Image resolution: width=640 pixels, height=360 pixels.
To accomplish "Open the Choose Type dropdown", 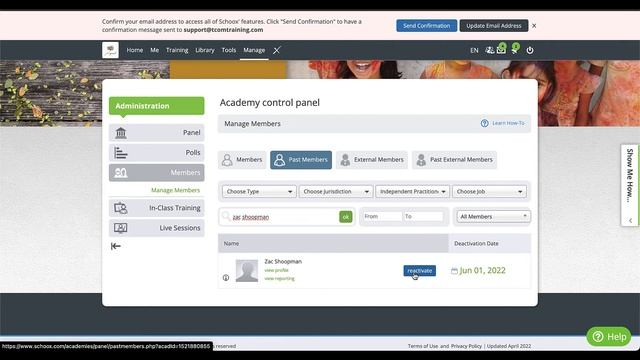I will 259,191.
